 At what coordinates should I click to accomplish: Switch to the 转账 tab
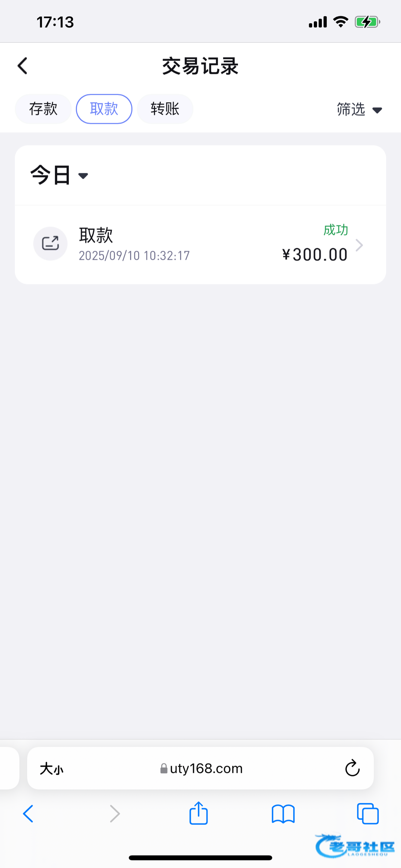click(x=165, y=109)
